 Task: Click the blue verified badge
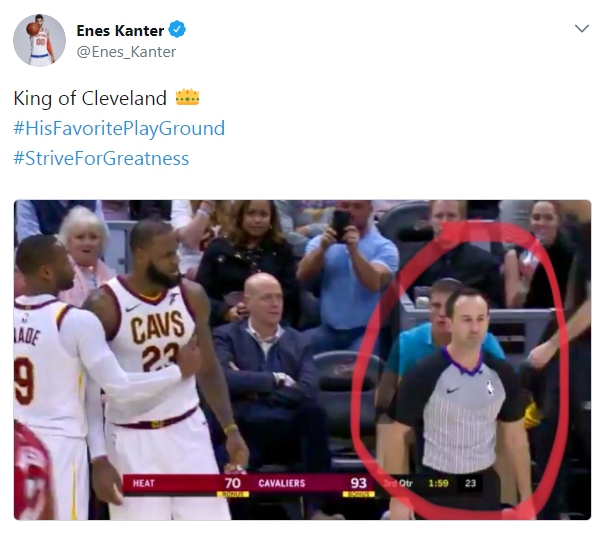tap(177, 30)
